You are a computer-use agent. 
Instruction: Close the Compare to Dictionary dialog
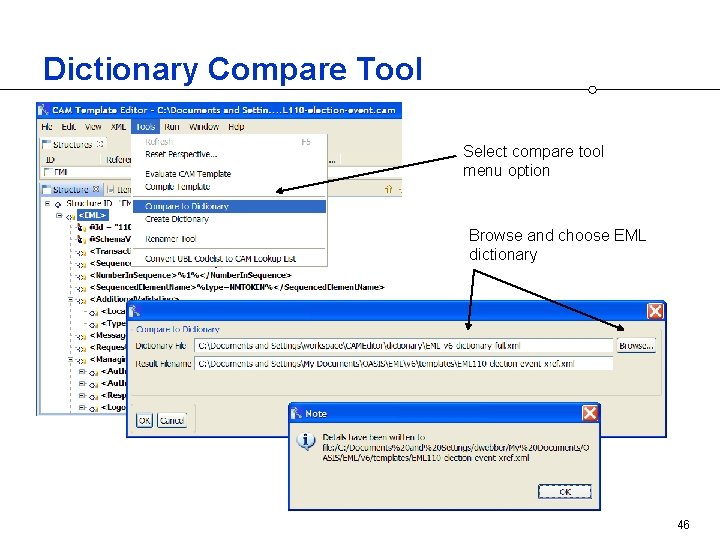[655, 311]
